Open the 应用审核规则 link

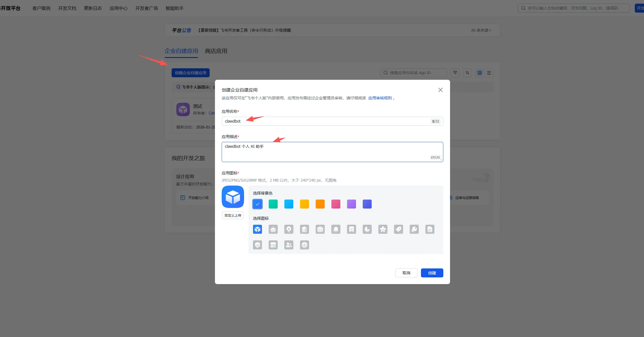point(380,98)
